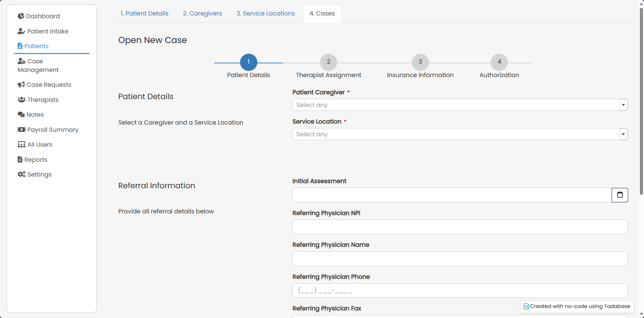
Task: Switch to the 1. Patient Details tab
Action: tap(144, 13)
